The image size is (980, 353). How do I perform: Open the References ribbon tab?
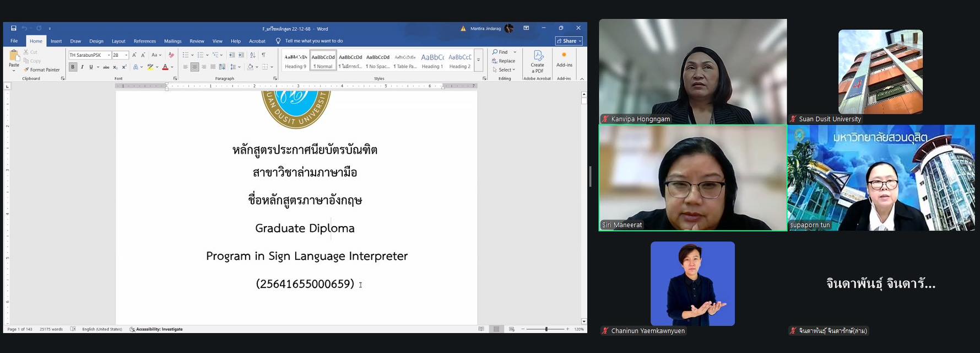(x=144, y=41)
